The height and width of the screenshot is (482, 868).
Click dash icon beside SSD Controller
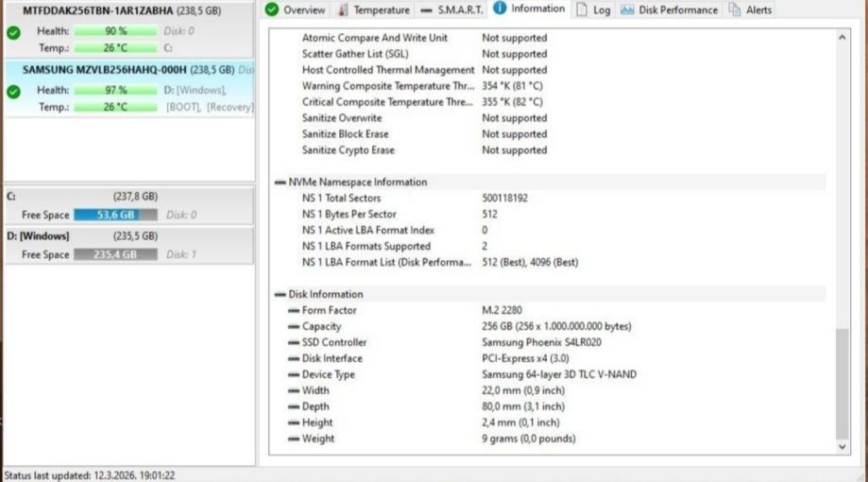tap(294, 342)
